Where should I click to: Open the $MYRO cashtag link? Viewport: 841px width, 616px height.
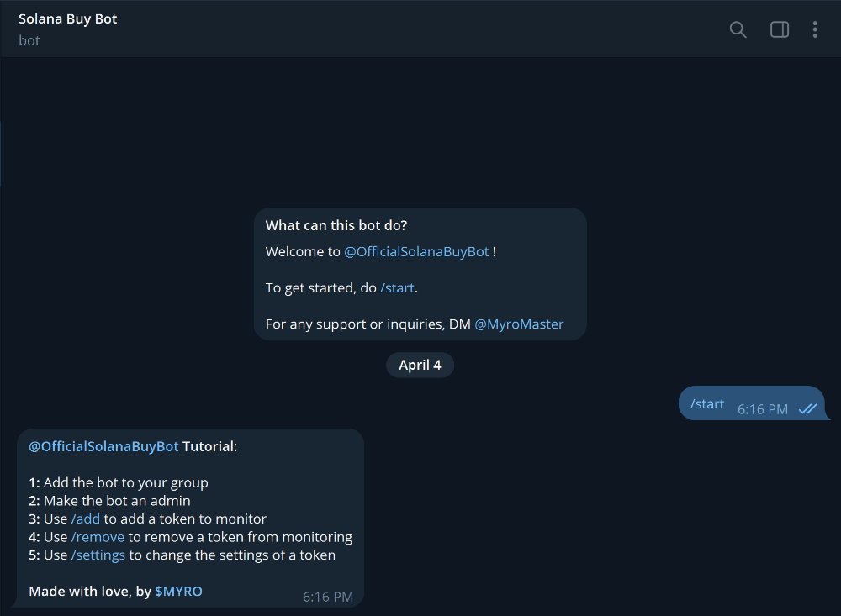point(178,592)
